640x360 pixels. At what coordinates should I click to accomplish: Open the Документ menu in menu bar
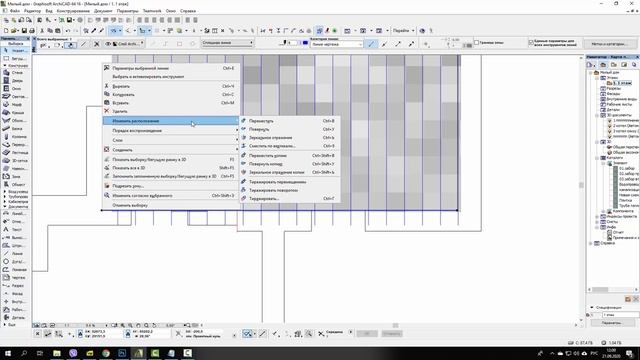103,11
